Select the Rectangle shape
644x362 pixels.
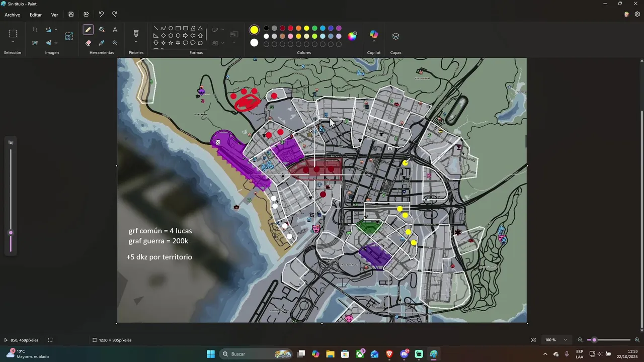pos(178,29)
